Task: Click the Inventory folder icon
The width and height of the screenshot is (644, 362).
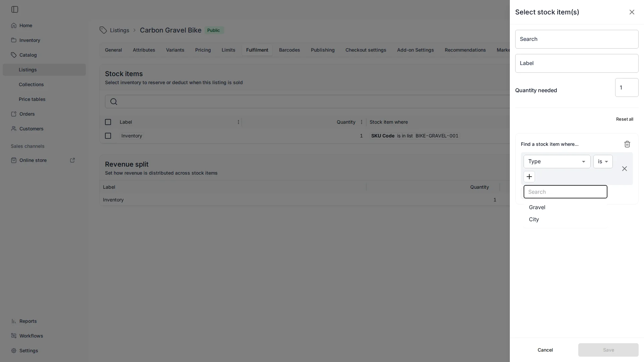Action: tap(14, 40)
